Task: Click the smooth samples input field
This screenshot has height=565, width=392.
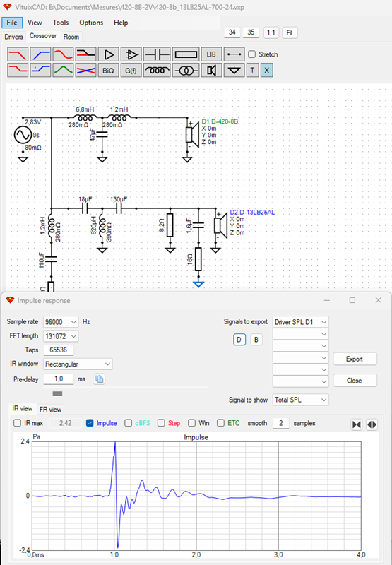Action: [x=280, y=423]
